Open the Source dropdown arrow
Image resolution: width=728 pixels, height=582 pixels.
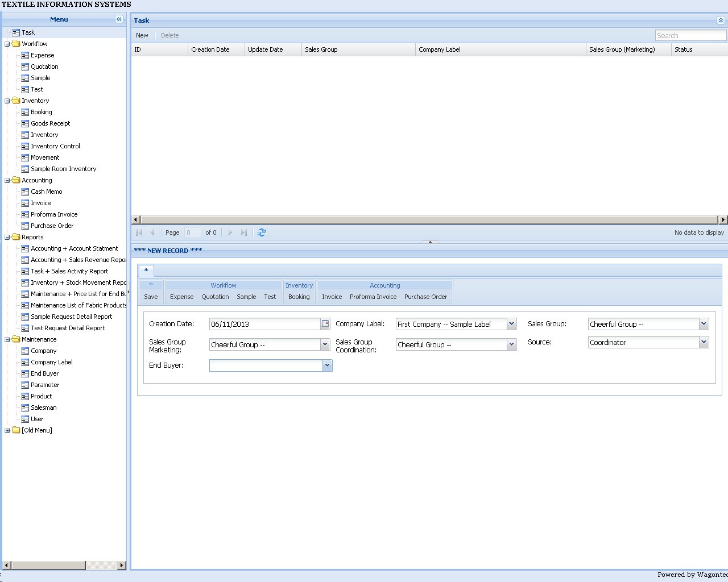coord(704,342)
